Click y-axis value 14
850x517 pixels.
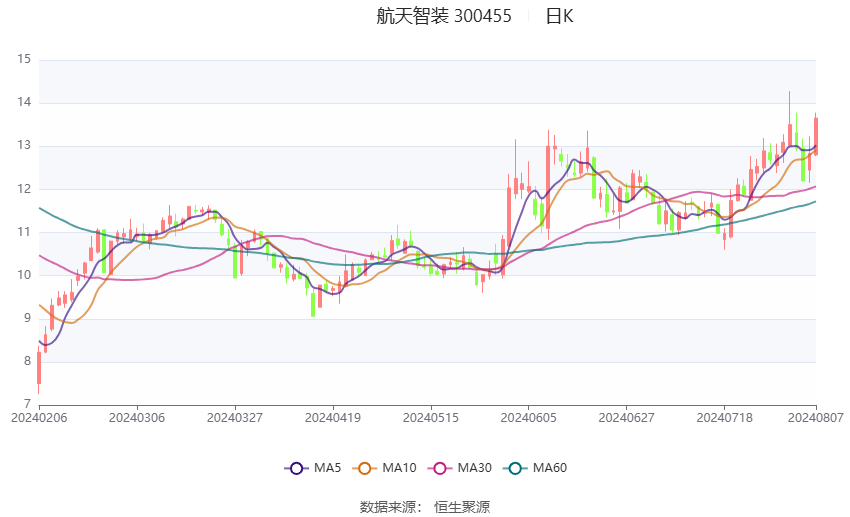coord(24,102)
